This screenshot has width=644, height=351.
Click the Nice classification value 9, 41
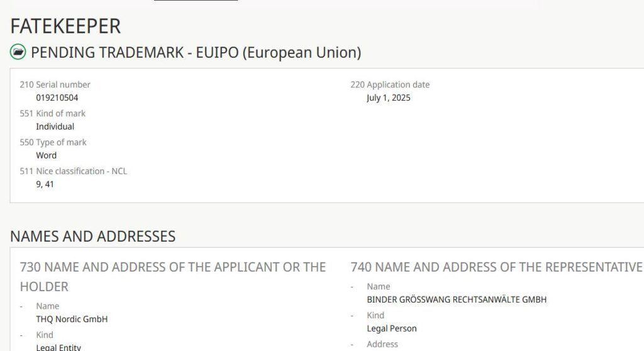pos(45,184)
